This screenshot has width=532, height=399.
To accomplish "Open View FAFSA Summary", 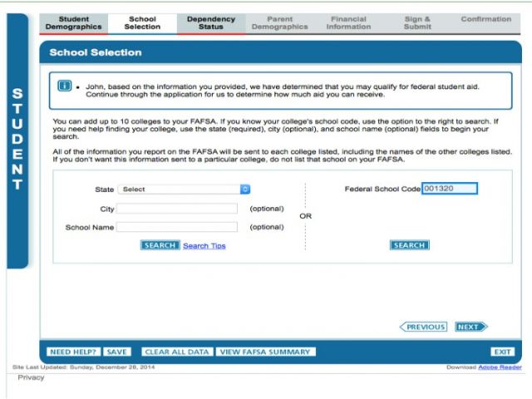I will click(265, 352).
